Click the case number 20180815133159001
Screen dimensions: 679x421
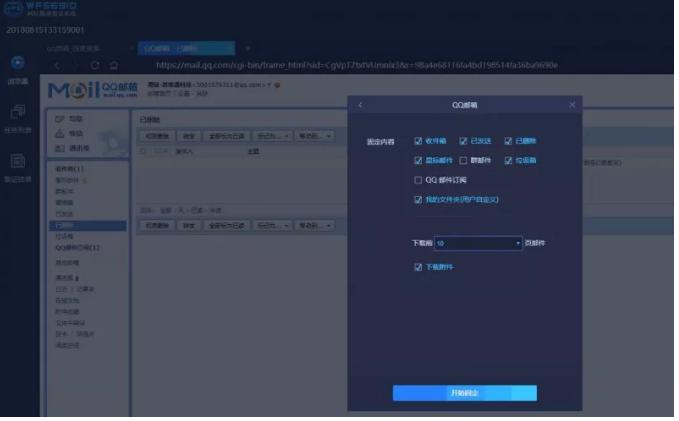(x=45, y=30)
